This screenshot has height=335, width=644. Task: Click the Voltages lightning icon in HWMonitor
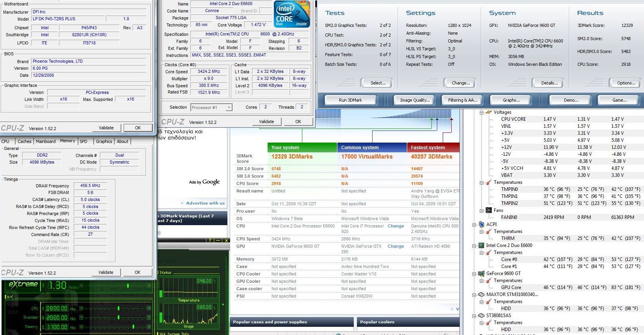[489, 112]
